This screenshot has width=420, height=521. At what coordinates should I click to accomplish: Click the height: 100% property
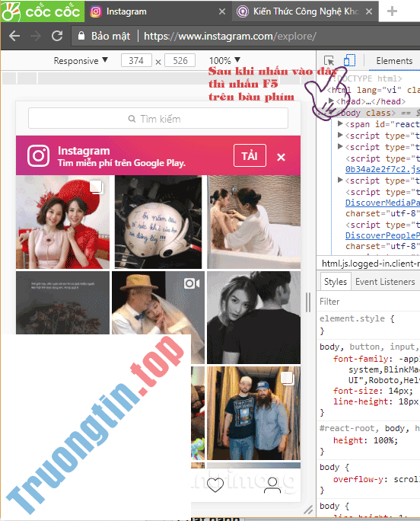point(365,440)
